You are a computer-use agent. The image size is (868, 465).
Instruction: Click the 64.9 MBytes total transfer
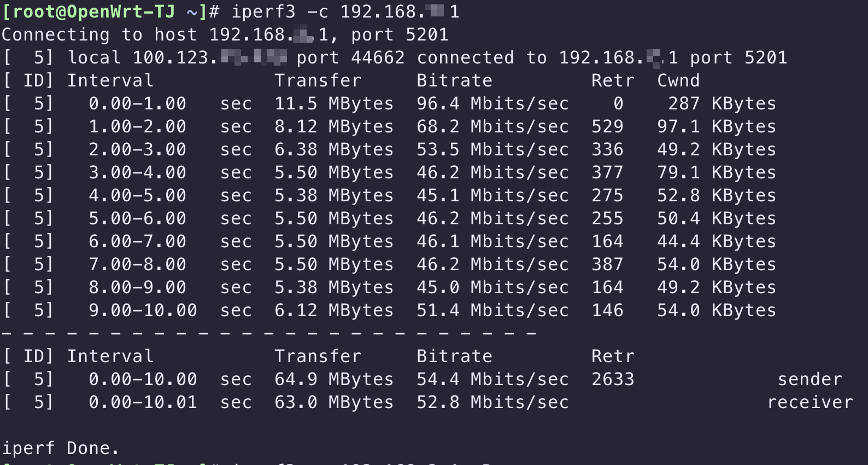click(333, 379)
